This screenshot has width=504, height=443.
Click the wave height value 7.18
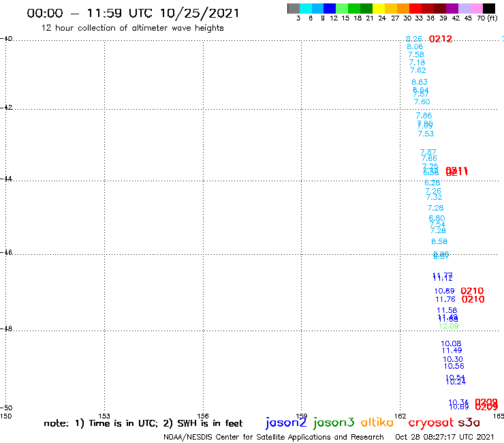point(417,63)
